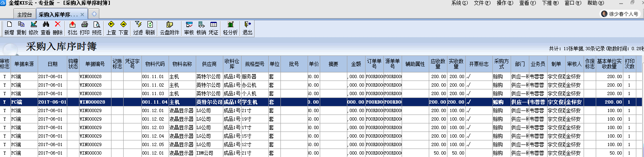
Task: Select the 19寸 specification cell
Action: click(x=255, y=119)
